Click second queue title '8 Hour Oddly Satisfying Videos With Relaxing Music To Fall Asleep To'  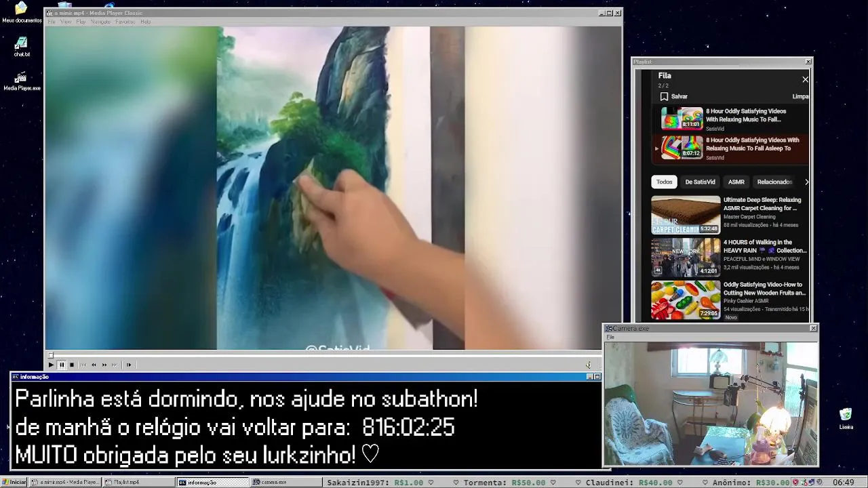click(753, 144)
